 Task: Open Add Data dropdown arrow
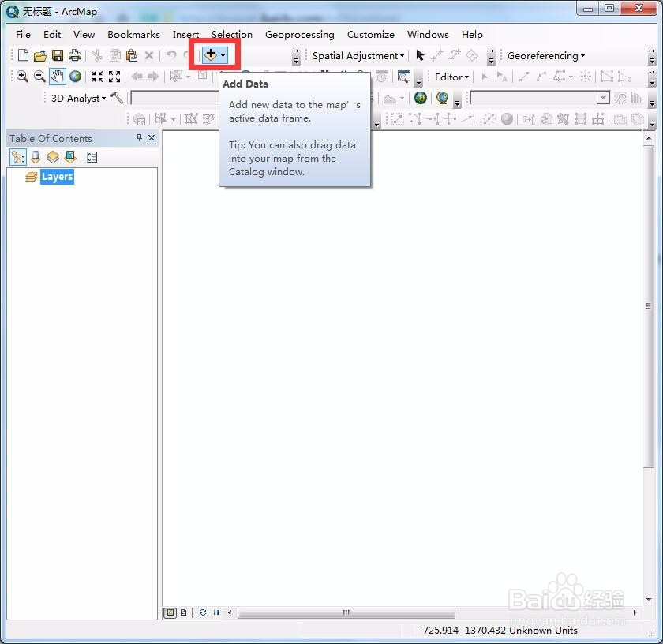coord(223,55)
